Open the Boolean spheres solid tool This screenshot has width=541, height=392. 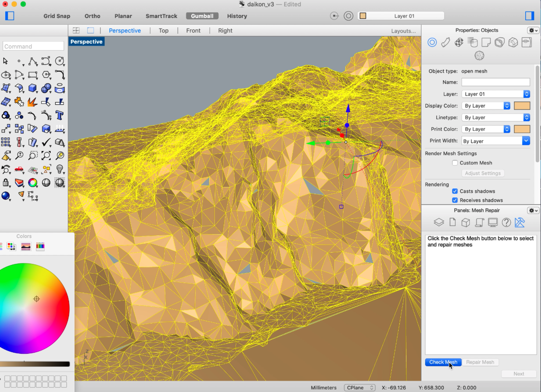click(46, 88)
